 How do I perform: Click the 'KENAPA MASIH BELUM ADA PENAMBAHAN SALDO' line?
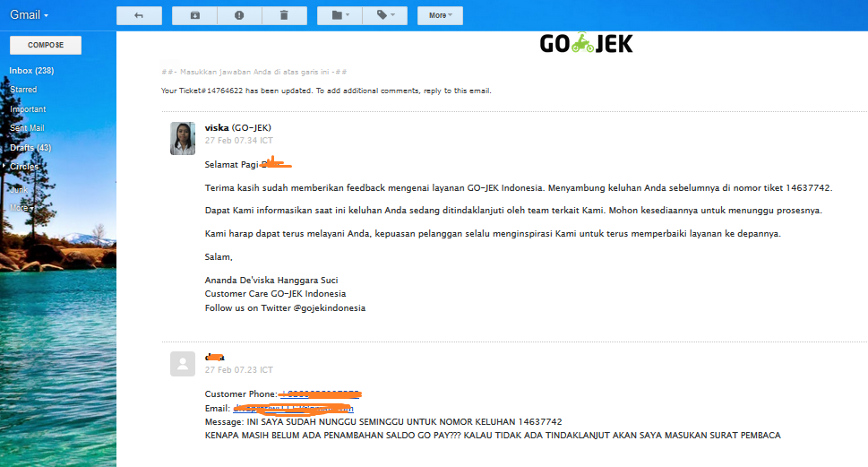pos(493,436)
